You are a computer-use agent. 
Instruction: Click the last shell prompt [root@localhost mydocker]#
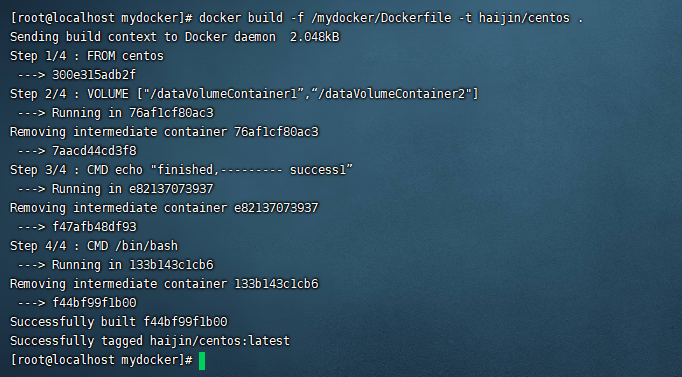101,360
